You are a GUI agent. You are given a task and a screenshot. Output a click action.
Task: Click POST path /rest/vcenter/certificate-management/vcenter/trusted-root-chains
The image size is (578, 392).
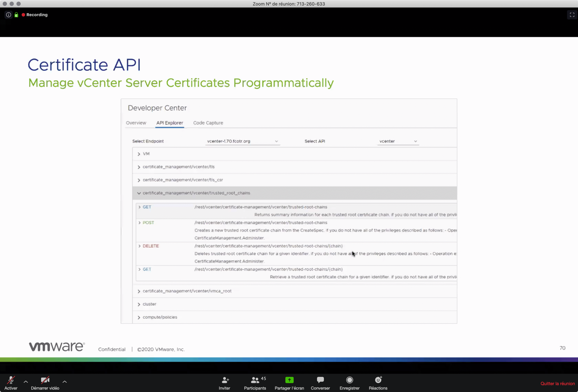click(x=261, y=223)
